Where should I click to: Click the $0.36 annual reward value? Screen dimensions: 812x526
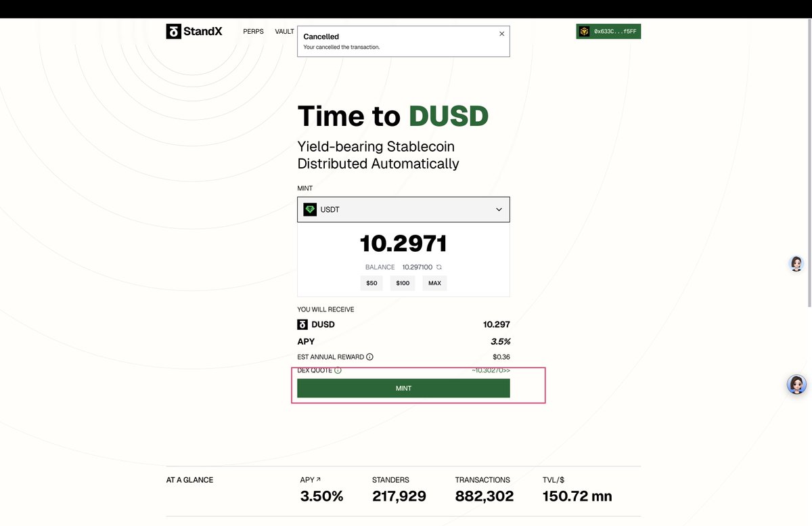(x=501, y=357)
